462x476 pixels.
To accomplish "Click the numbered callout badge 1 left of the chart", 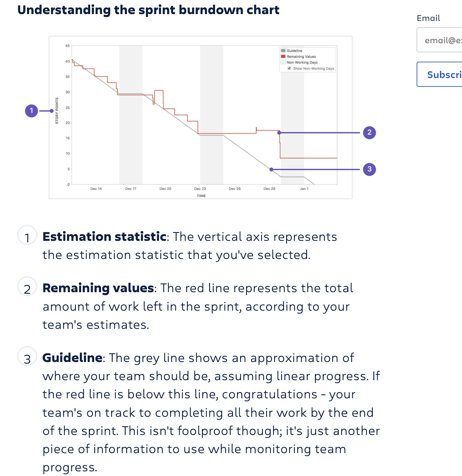I will pos(31,111).
